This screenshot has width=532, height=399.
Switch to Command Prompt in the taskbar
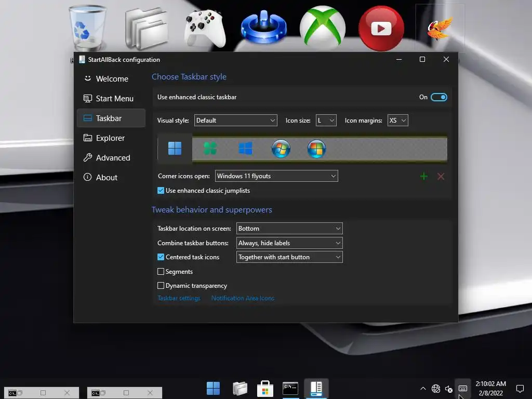point(290,389)
